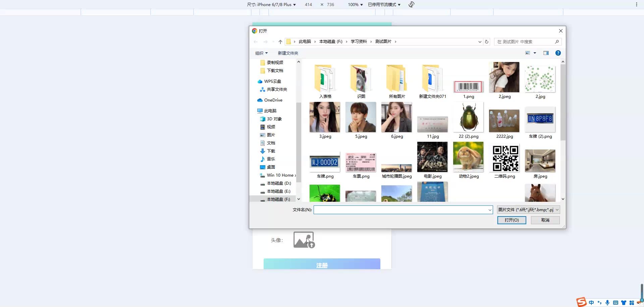
Task: Click file list scroll down arrow
Action: [563, 199]
